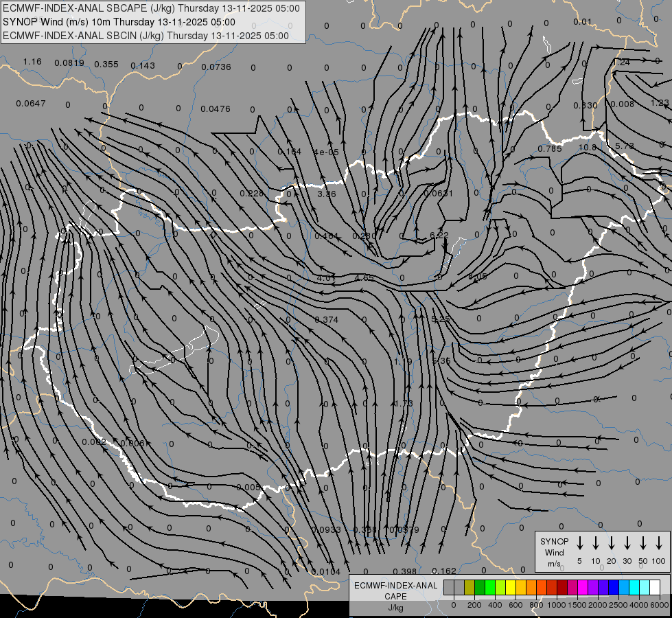Click the 2500 tick label in CAPE legend
Viewport: 672px width, 618px height.
click(x=618, y=605)
